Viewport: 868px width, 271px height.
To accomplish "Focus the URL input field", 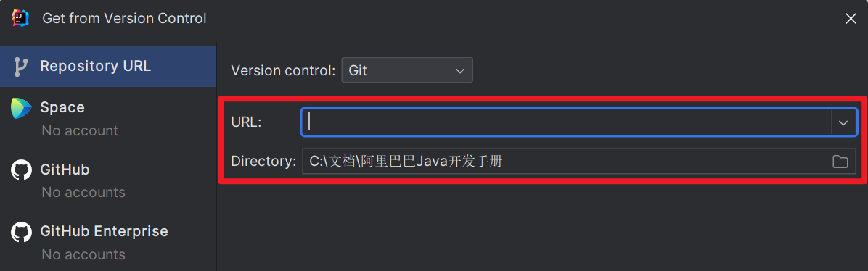I will (x=566, y=122).
